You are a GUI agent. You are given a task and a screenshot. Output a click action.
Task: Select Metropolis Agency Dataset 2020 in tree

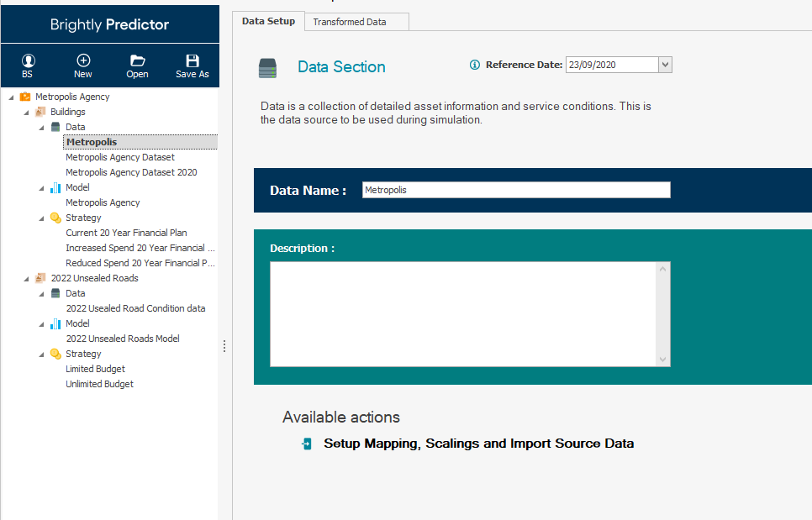click(131, 172)
